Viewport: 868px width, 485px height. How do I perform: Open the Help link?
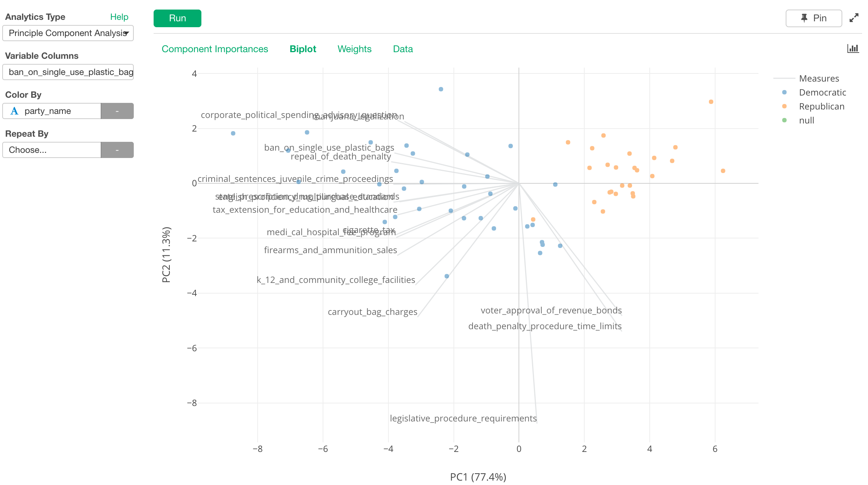(x=119, y=17)
